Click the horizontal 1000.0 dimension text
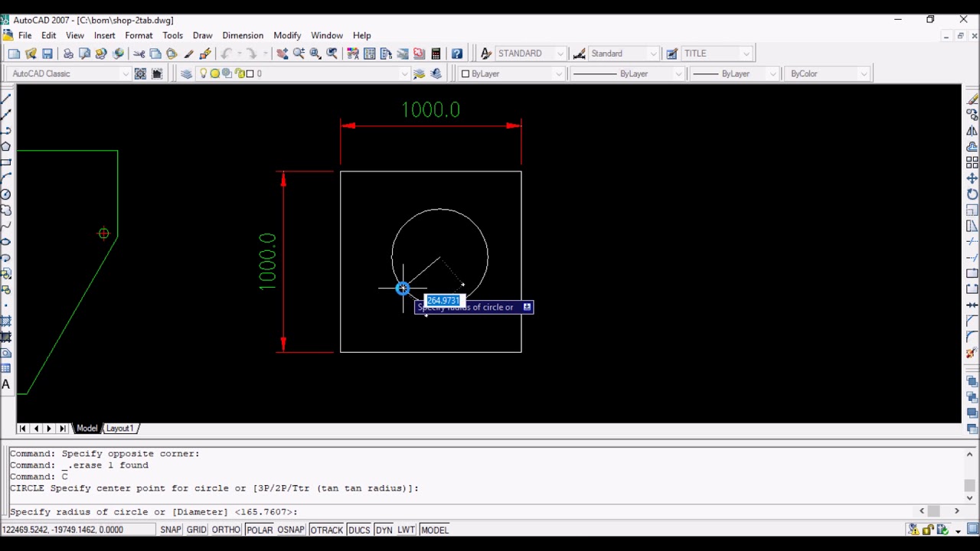 (x=431, y=110)
